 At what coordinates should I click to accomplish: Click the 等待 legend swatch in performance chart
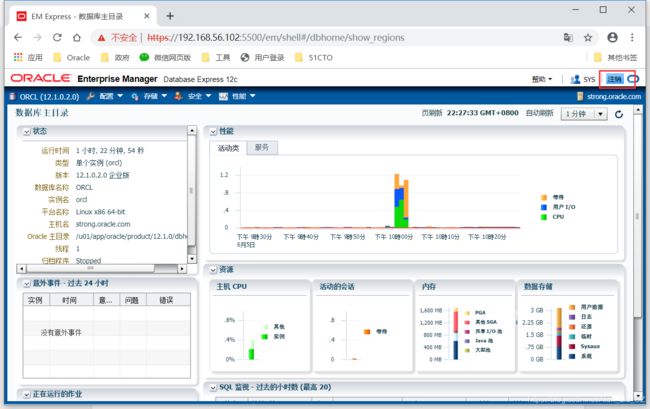[x=544, y=197]
